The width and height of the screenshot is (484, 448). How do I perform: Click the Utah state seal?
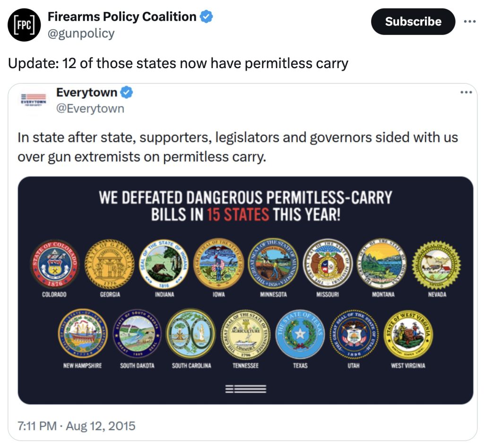(354, 334)
